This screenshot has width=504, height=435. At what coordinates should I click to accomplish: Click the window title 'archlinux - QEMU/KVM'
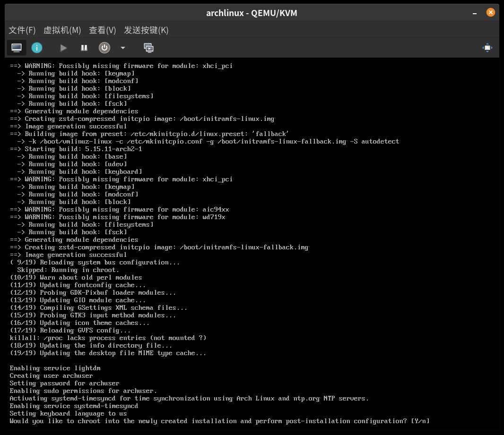coord(252,13)
